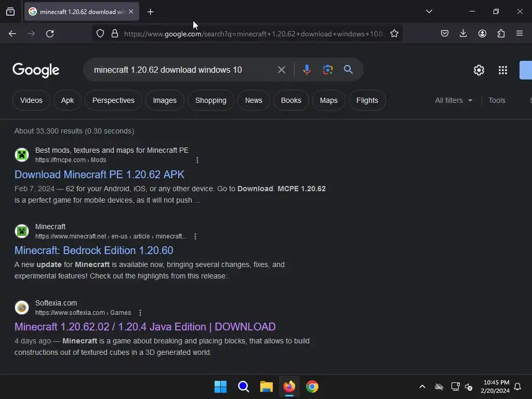This screenshot has height=399, width=532.
Task: Expand the All filters dropdown
Action: pyautogui.click(x=454, y=100)
